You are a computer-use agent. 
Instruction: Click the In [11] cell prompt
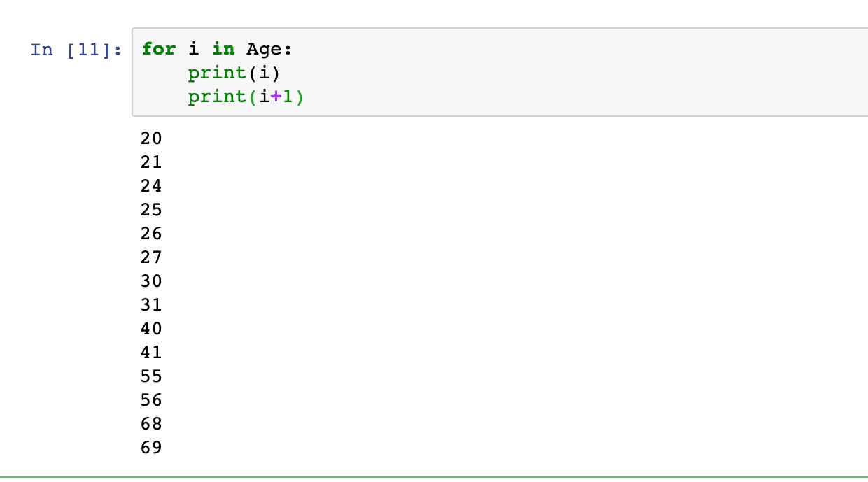[x=77, y=50]
